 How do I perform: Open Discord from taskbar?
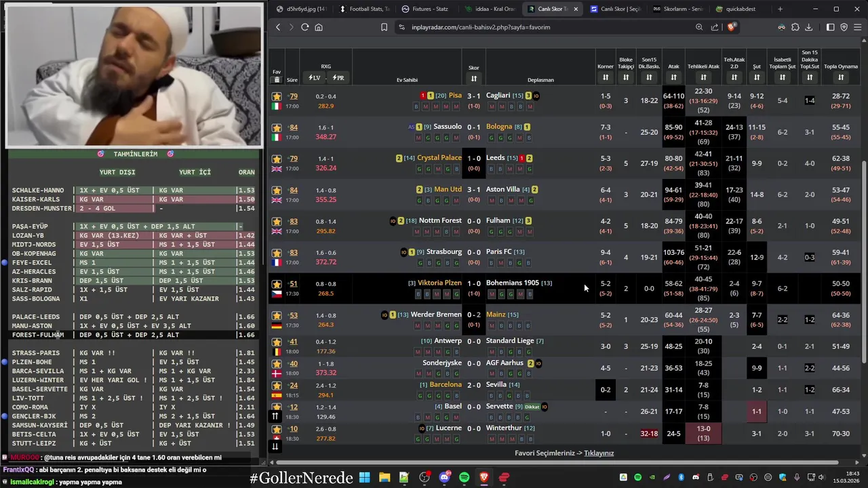pyautogui.click(x=445, y=477)
